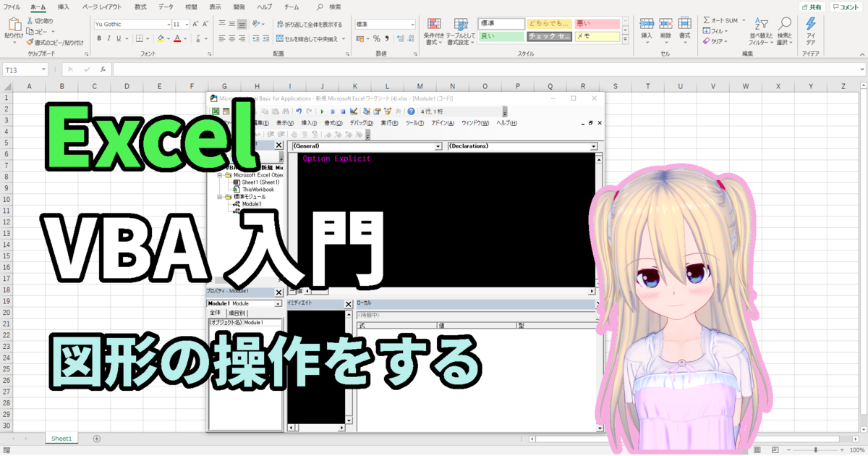Open Find and Select (検索と選択)

tap(785, 32)
